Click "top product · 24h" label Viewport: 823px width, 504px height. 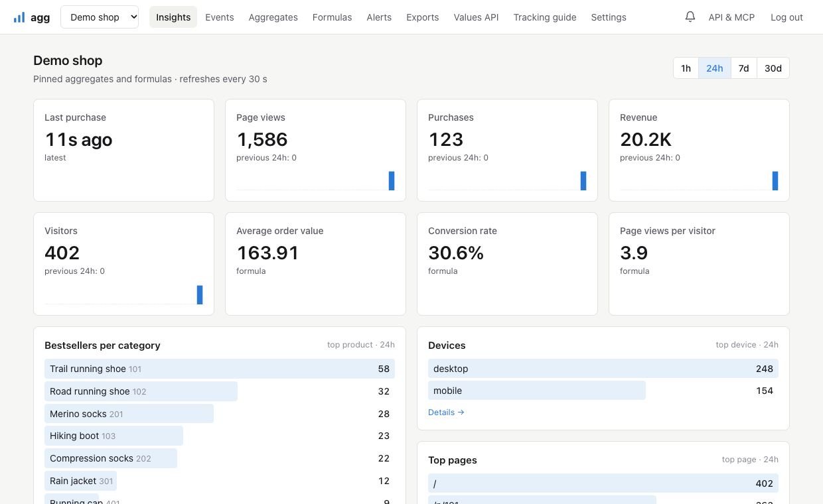tap(361, 345)
